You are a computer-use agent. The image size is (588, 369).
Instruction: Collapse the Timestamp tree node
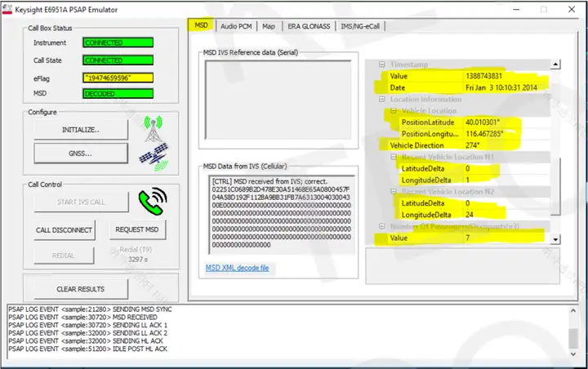coord(381,64)
